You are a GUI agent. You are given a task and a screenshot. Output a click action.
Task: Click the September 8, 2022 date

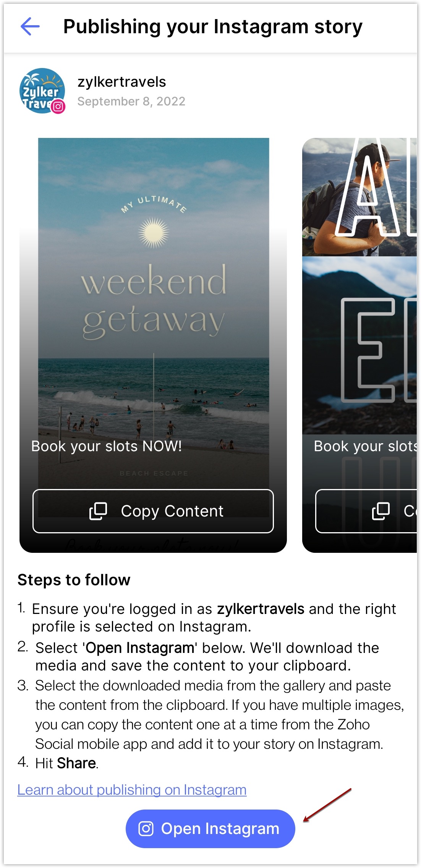tap(131, 101)
